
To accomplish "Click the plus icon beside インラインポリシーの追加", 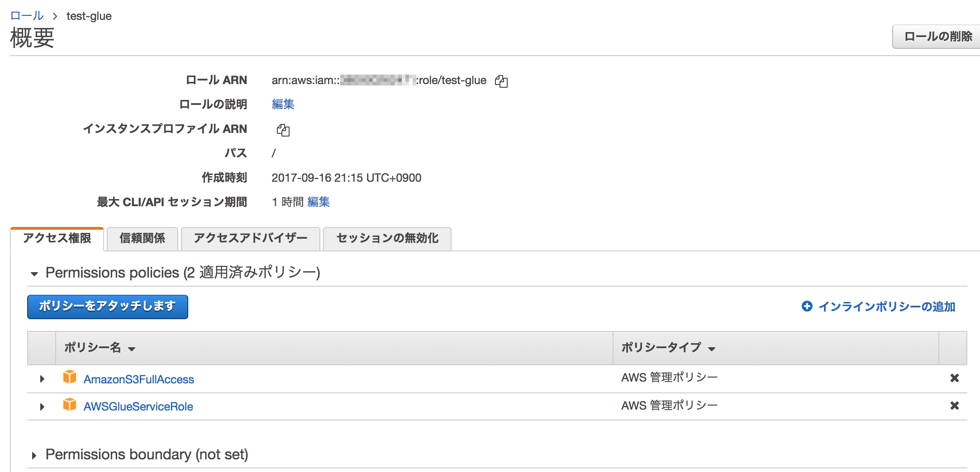I will click(x=807, y=306).
